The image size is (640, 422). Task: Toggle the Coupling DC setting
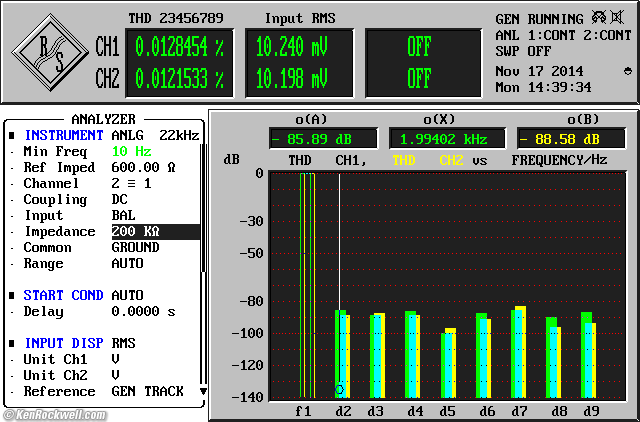click(122, 199)
